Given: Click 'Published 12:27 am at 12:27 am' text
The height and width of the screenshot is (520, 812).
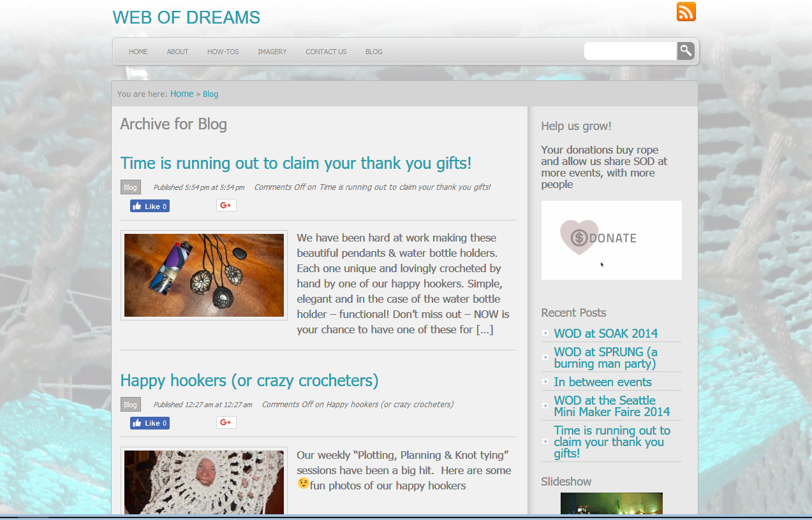Looking at the screenshot, I should coord(203,405).
